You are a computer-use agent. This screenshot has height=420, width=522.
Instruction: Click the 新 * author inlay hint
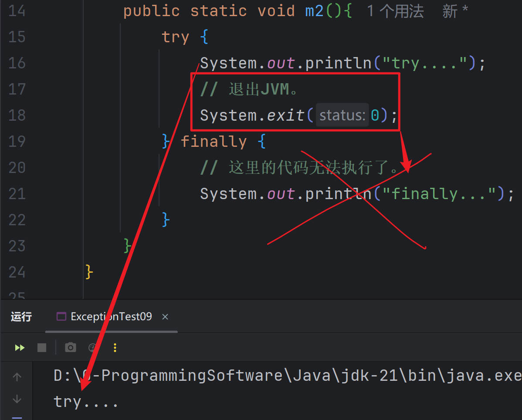click(455, 11)
